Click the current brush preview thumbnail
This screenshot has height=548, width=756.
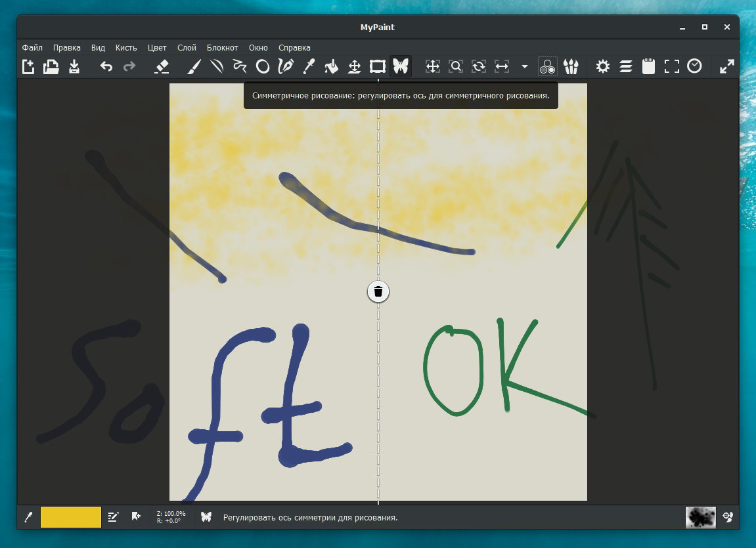pyautogui.click(x=700, y=517)
